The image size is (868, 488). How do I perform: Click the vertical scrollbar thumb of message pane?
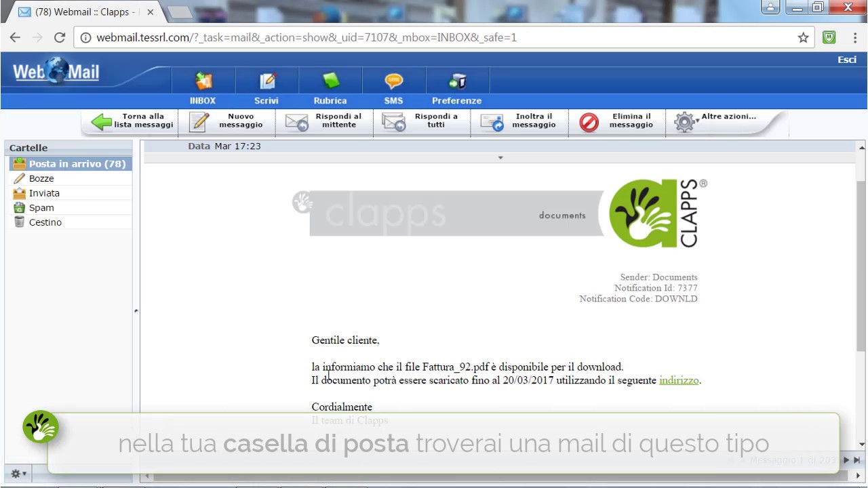click(861, 266)
